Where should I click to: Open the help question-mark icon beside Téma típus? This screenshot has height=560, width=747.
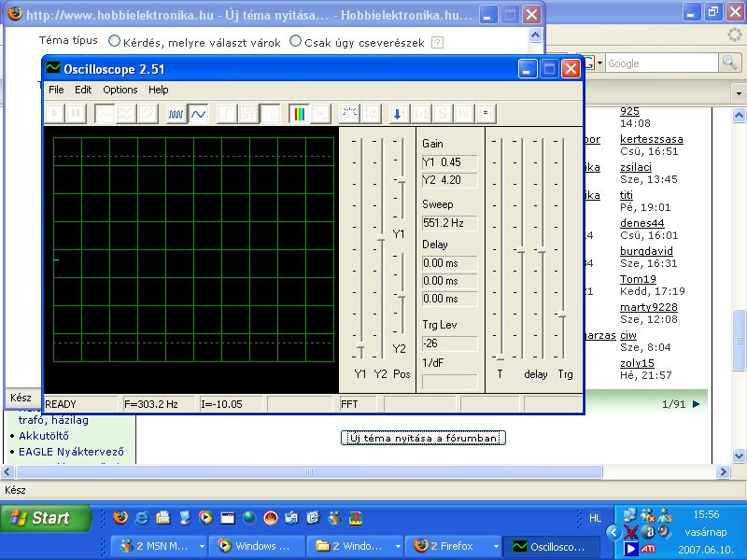(x=437, y=42)
